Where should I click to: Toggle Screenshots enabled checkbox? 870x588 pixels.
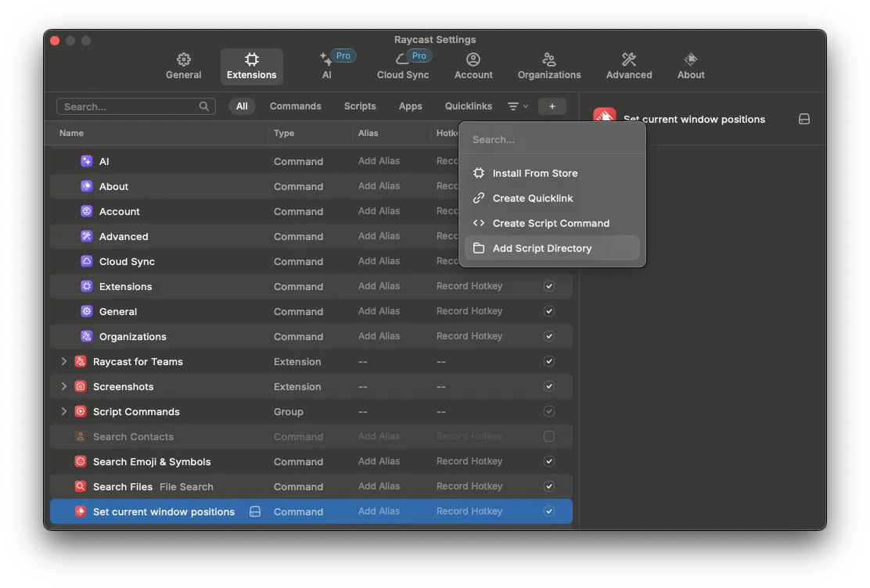click(x=548, y=386)
